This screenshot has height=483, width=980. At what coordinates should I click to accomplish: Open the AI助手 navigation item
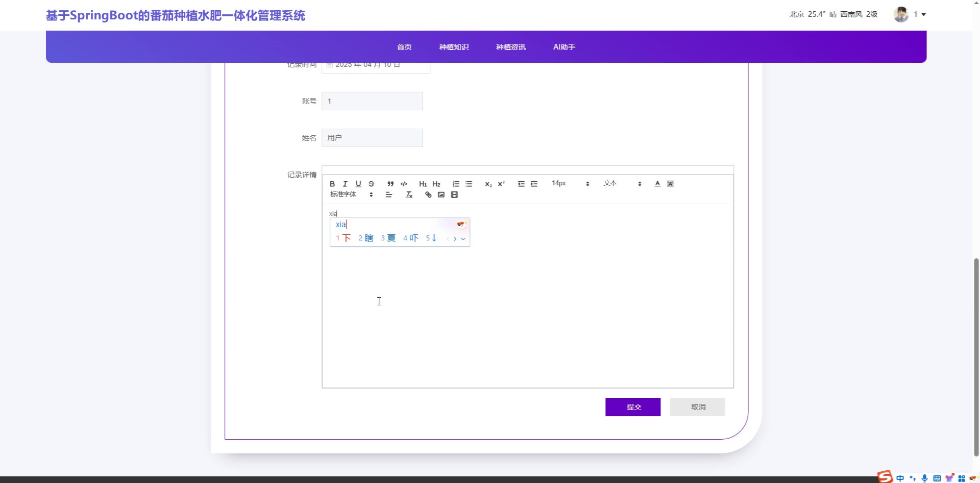[x=564, y=47]
